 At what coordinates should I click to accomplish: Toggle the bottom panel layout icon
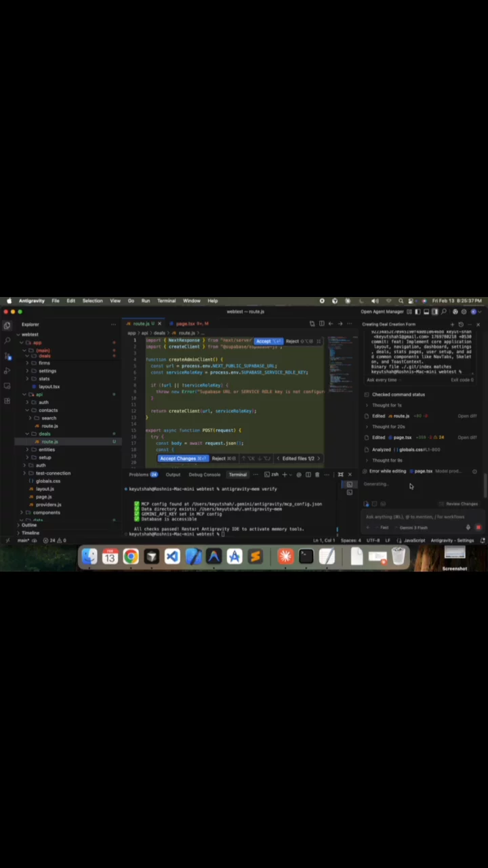[x=426, y=311]
